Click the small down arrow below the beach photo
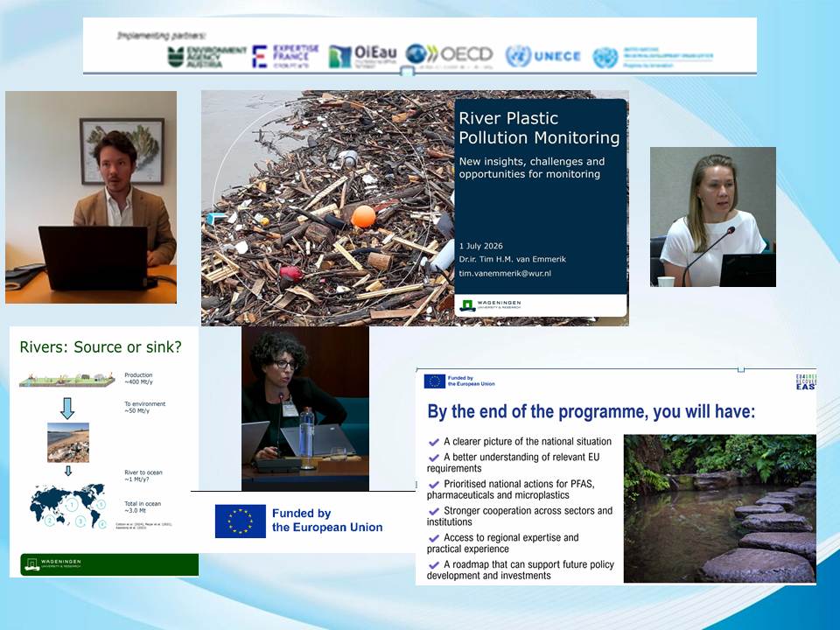The width and height of the screenshot is (840, 630). [68, 471]
